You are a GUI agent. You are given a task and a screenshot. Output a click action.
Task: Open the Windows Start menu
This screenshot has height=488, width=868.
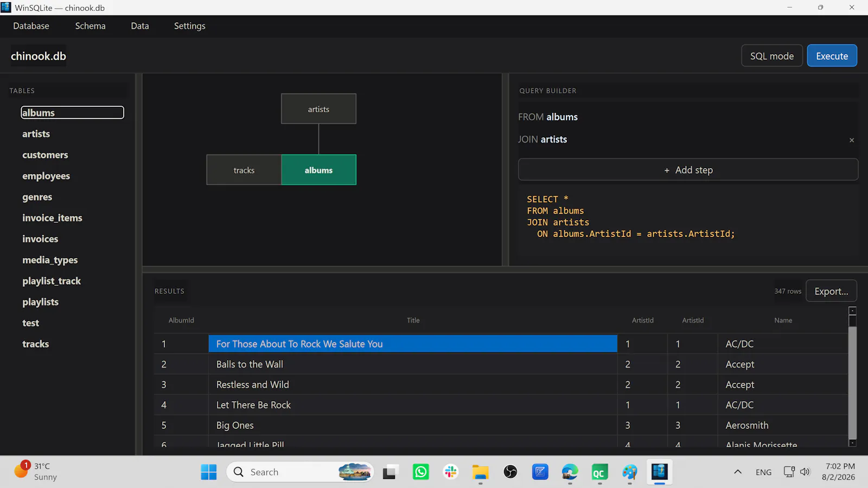click(209, 472)
